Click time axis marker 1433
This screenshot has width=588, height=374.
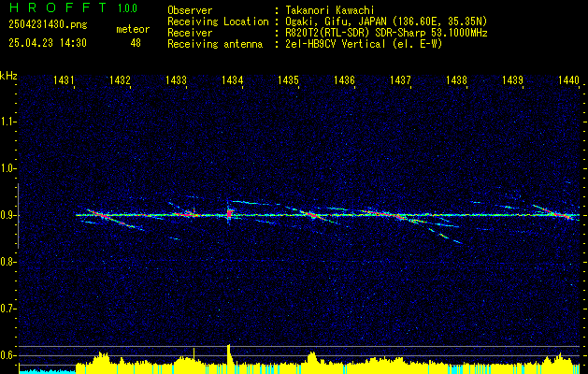point(176,79)
